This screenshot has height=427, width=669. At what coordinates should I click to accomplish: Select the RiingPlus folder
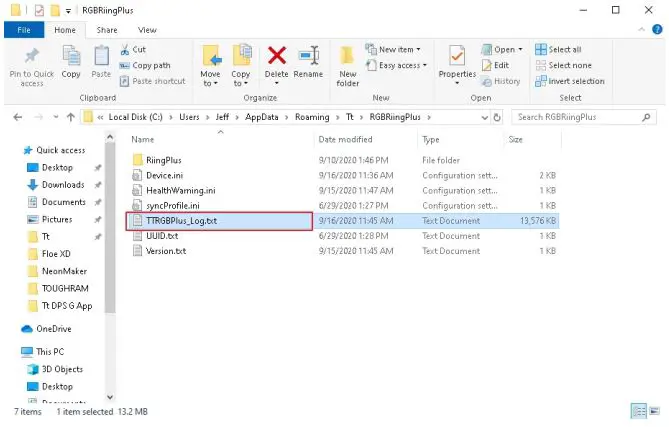coord(163,160)
